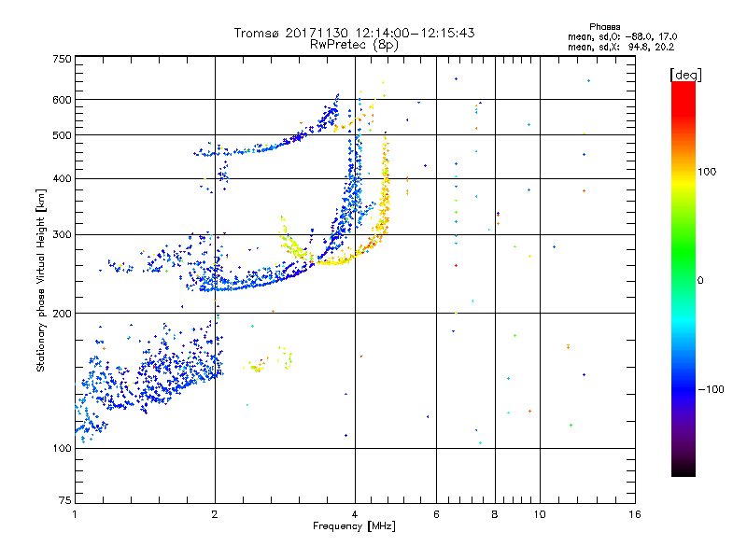Viewport: 747px width, 560px height.
Task: Select the x-axis label '8'
Action: (x=495, y=514)
